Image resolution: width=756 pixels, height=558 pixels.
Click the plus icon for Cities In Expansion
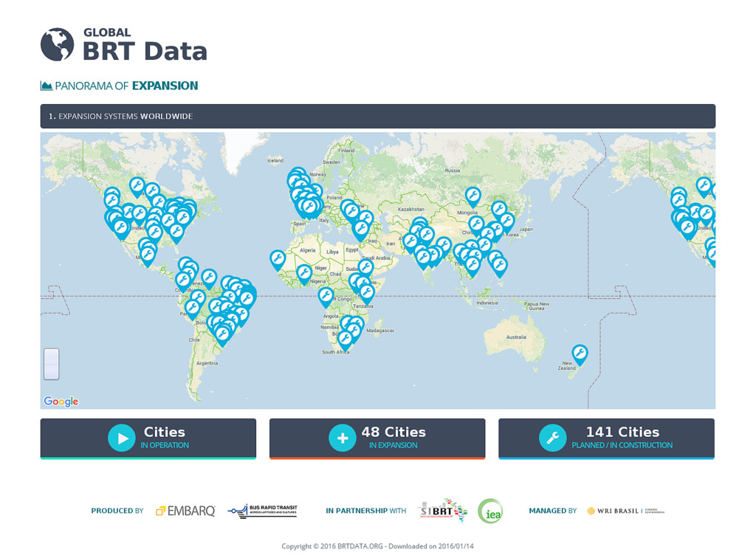point(343,438)
